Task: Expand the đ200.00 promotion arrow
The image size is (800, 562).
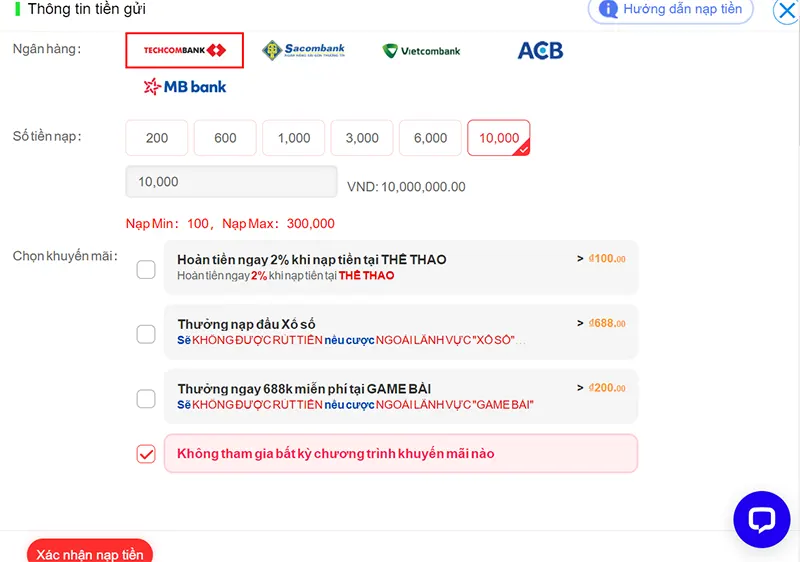Action: click(x=580, y=388)
